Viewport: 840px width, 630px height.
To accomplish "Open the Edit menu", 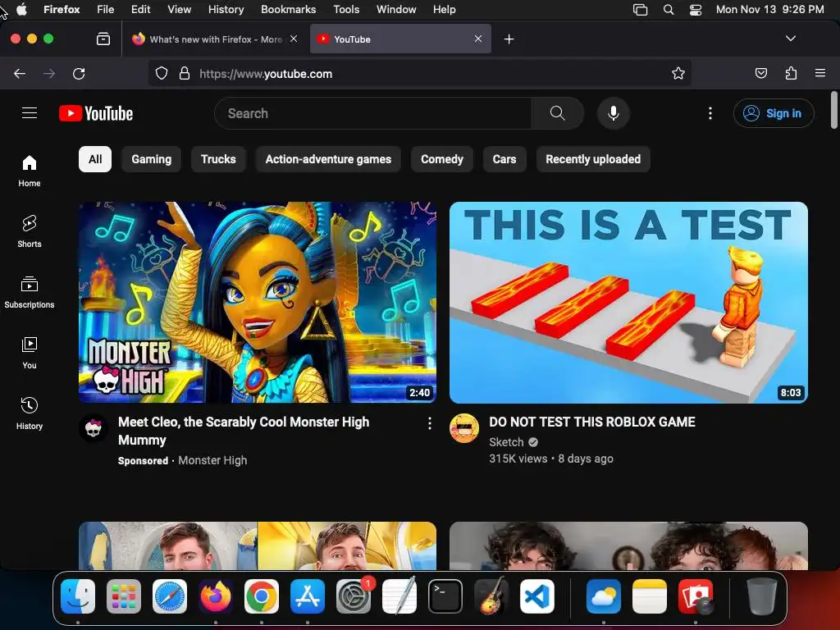I will [x=140, y=9].
